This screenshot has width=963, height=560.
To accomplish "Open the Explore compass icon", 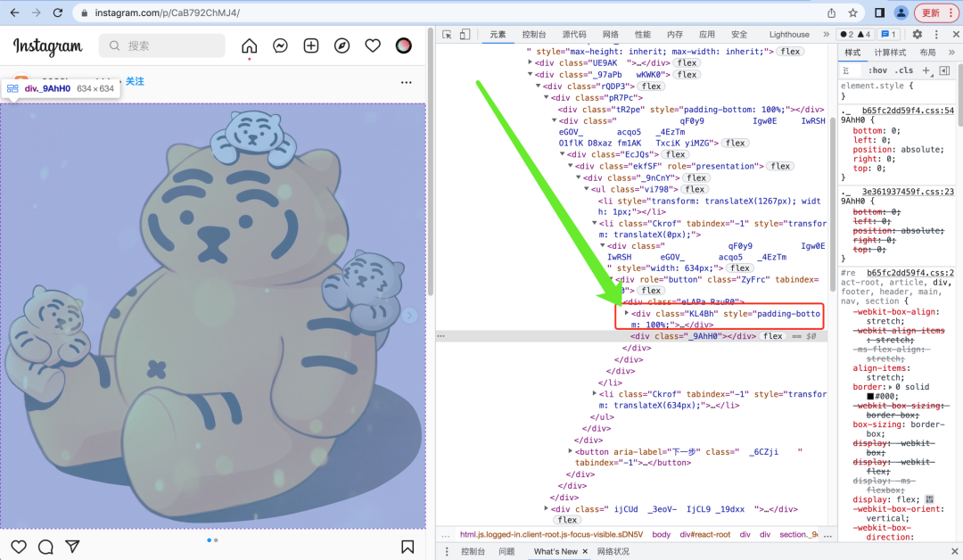I will click(x=342, y=45).
